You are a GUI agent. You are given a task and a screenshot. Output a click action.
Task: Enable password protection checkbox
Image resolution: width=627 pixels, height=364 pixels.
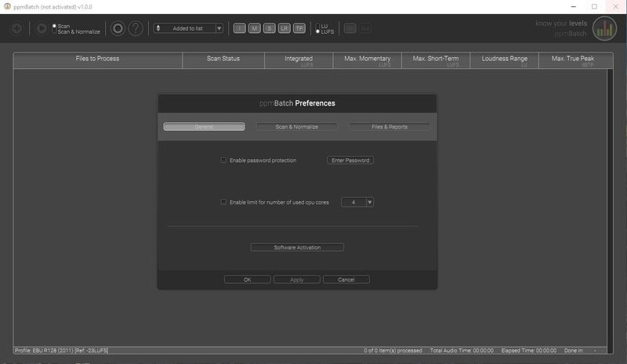(x=223, y=160)
